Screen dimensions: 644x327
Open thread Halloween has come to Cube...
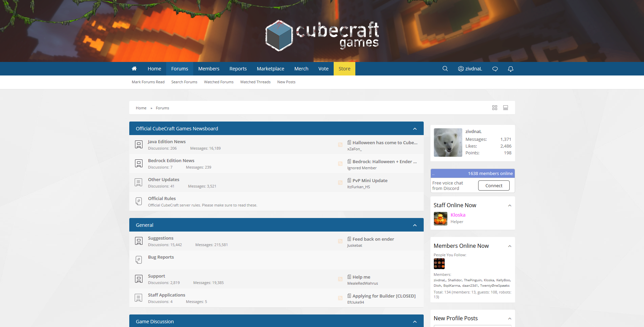[x=385, y=143]
